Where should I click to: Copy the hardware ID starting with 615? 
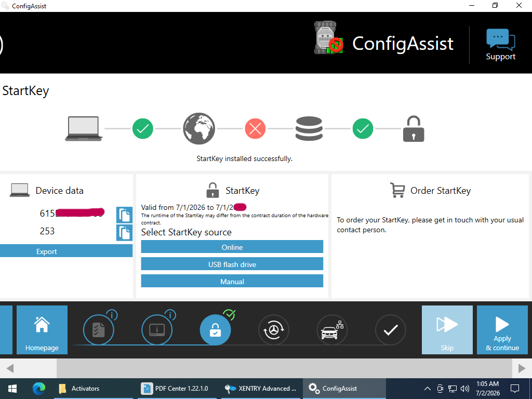click(124, 215)
